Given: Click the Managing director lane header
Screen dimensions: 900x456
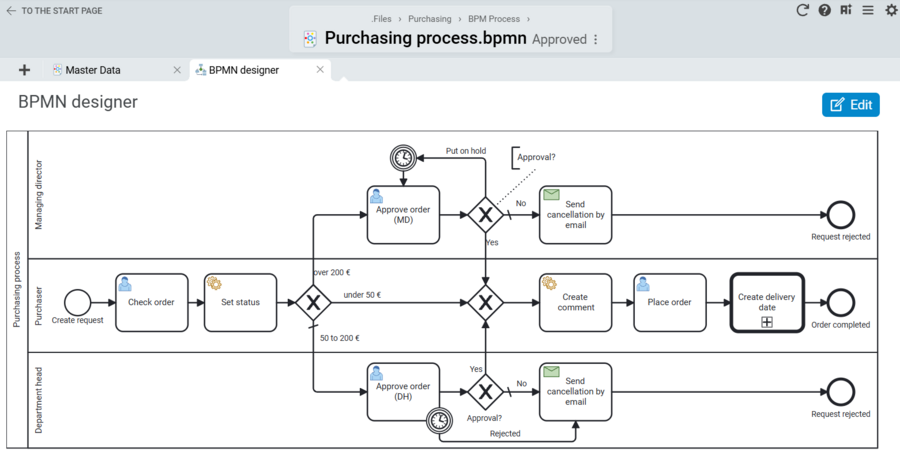Looking at the screenshot, I should 39,195.
